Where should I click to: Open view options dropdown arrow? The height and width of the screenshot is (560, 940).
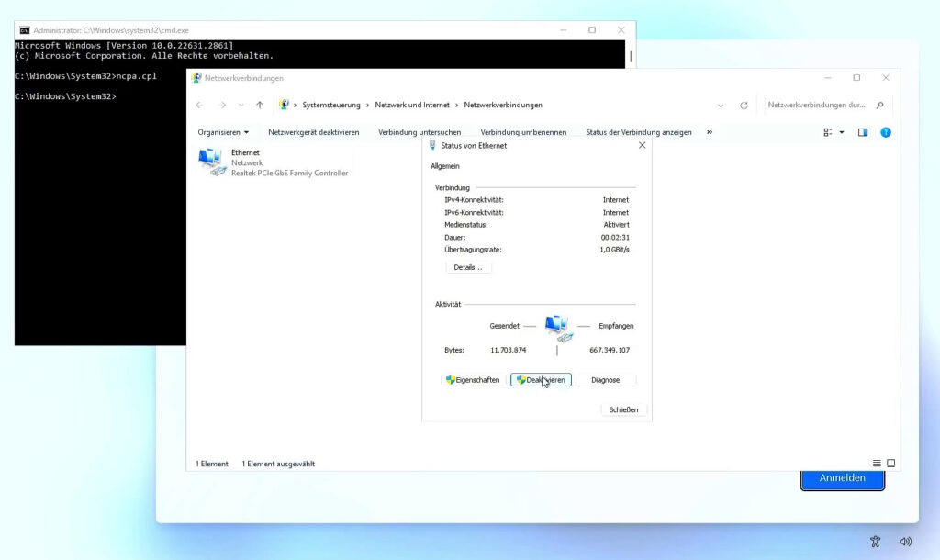pos(842,132)
